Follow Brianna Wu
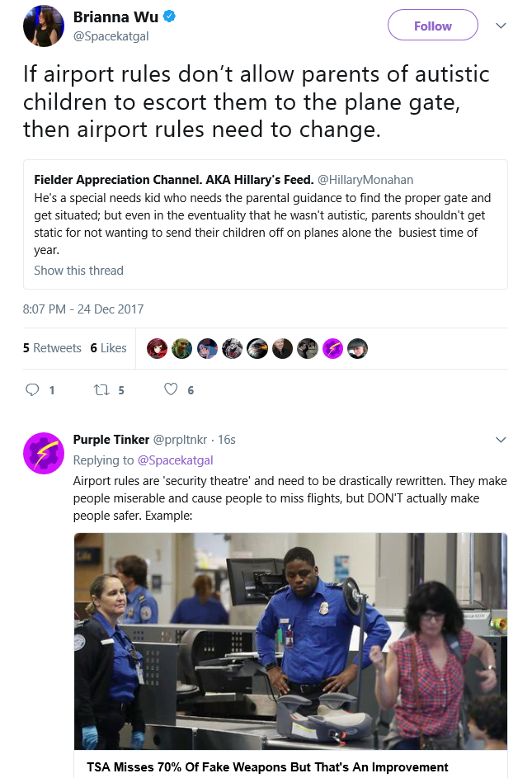The height and width of the screenshot is (778, 532). click(433, 26)
